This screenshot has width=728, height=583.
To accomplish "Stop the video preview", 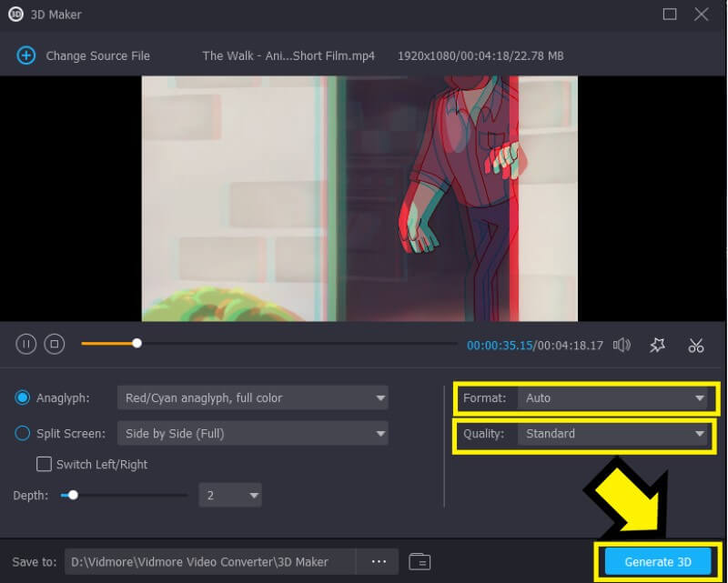I will 55,344.
